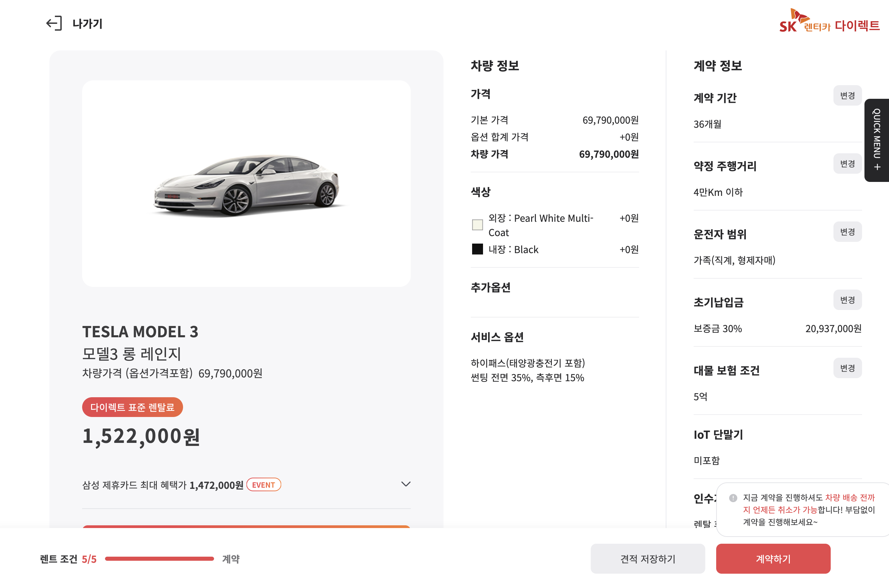Change the driver range (운전자 범위)

click(x=847, y=232)
